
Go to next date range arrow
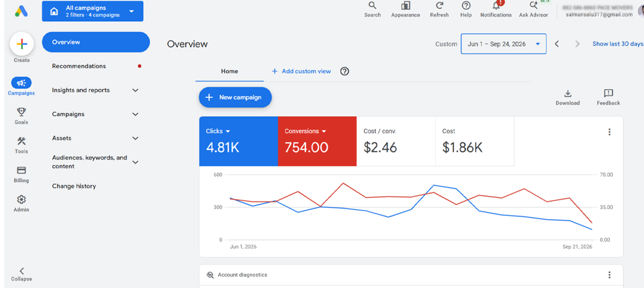pos(578,44)
